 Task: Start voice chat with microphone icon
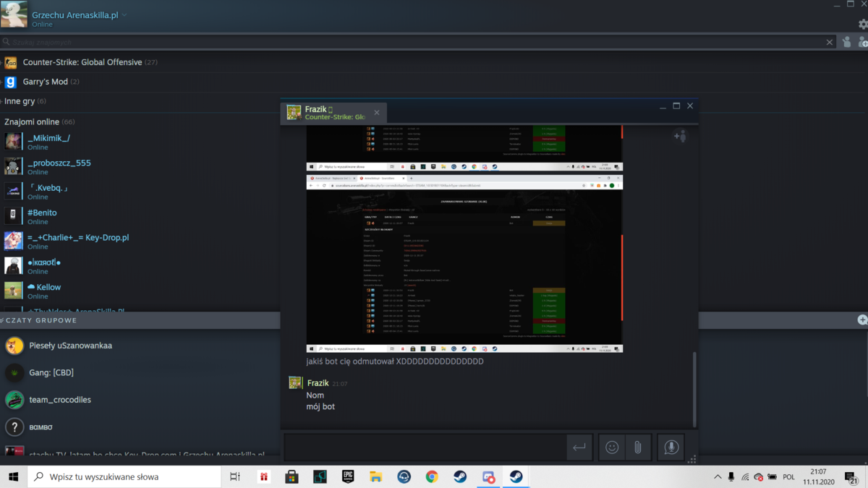(671, 448)
